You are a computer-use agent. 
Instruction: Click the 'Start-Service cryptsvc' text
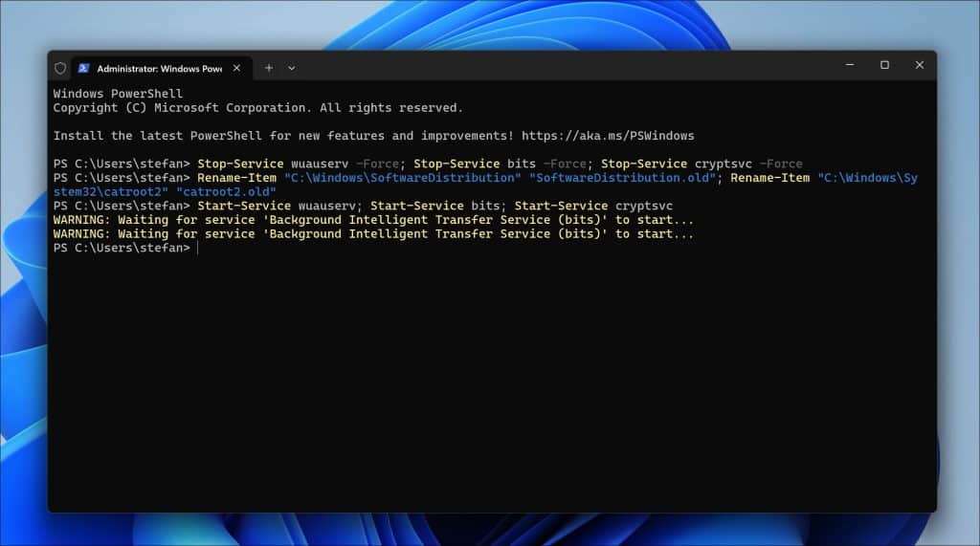click(x=593, y=206)
